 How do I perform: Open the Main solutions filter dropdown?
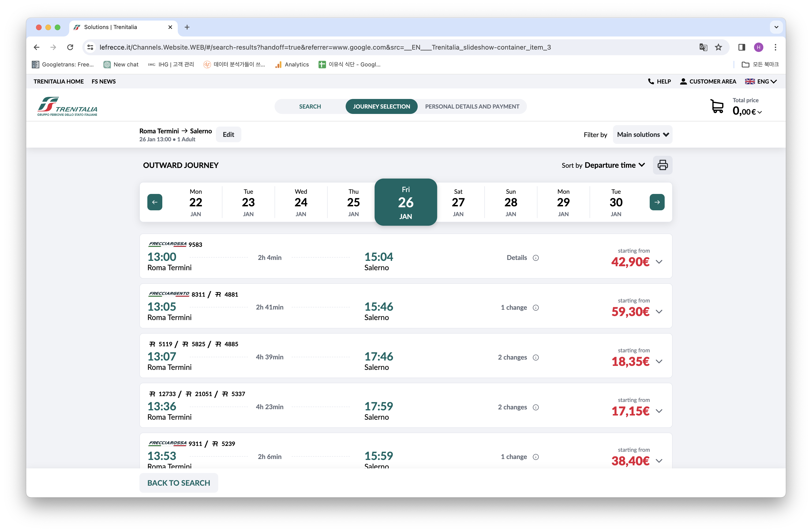point(642,135)
